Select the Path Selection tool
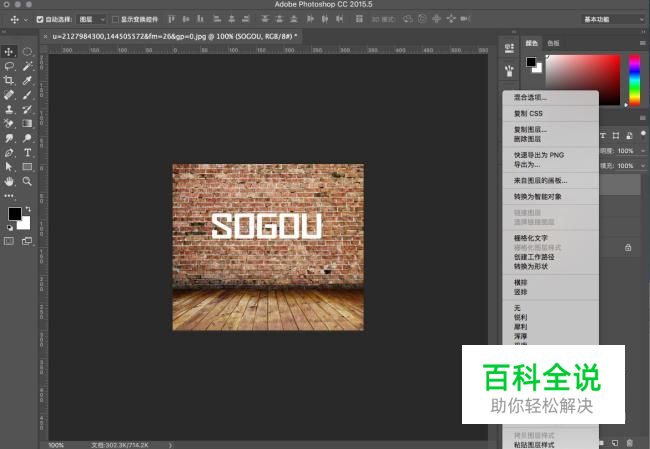650x449 pixels. [x=9, y=167]
